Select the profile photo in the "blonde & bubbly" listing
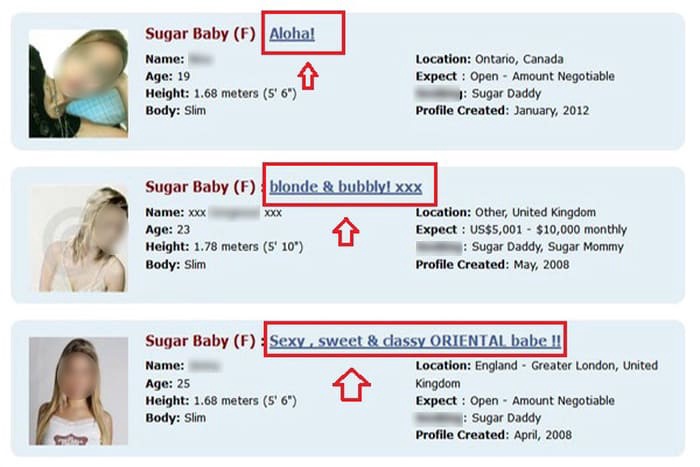Viewport: 700px width, 467px height. click(x=79, y=238)
